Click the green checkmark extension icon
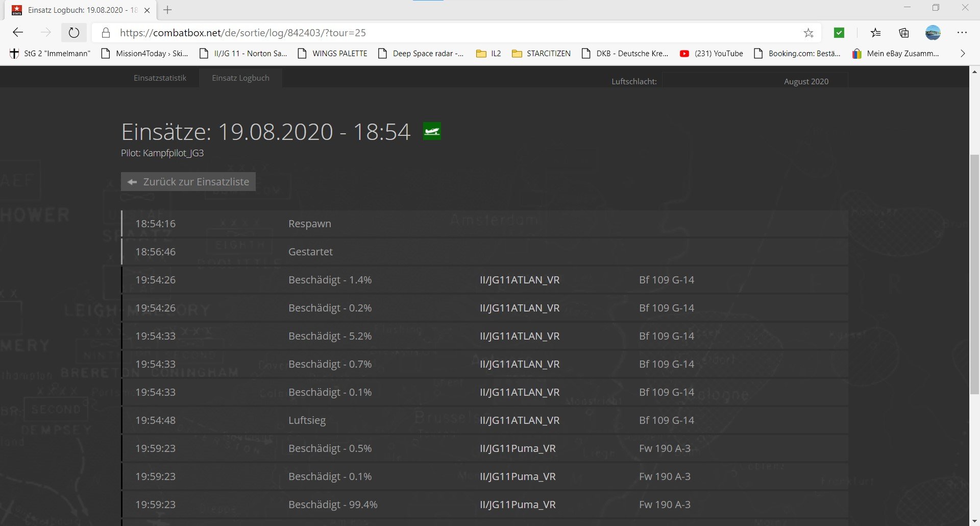This screenshot has width=980, height=526. [x=839, y=33]
